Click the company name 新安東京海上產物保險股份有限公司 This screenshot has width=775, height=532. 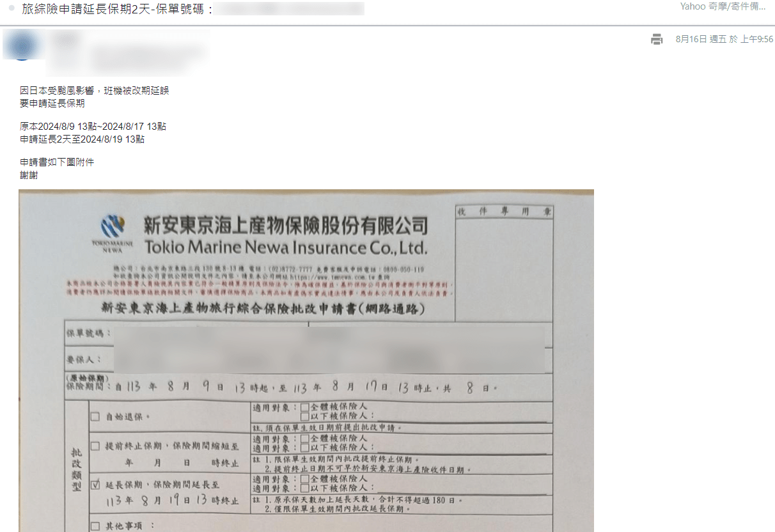click(285, 224)
